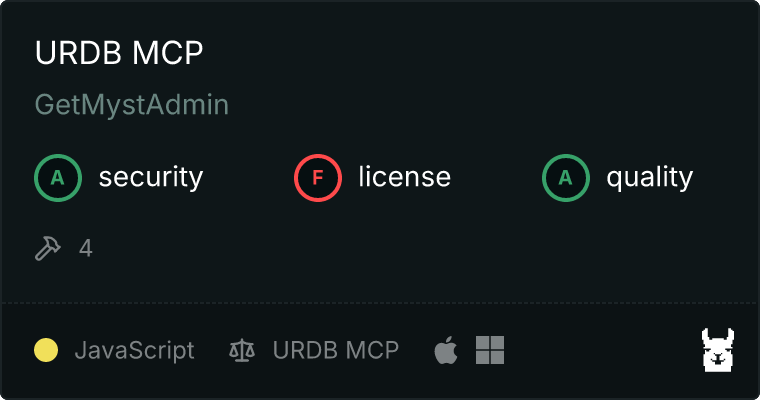Select the quality rating label
Image resolution: width=760 pixels, height=400 pixels.
(x=649, y=178)
